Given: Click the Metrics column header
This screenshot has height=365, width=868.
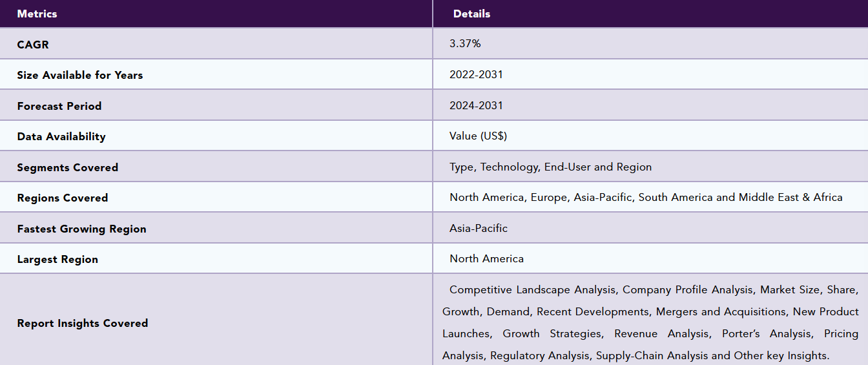Looking at the screenshot, I should 37,14.
